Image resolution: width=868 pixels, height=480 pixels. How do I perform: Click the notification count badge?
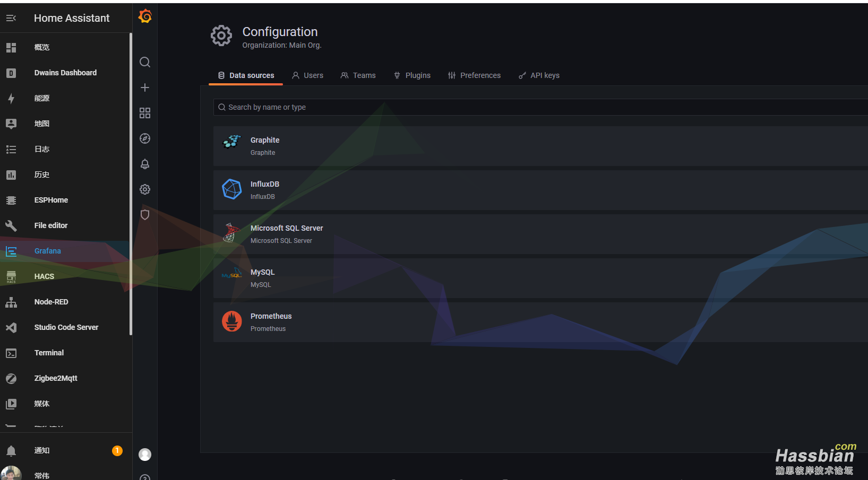(x=117, y=450)
